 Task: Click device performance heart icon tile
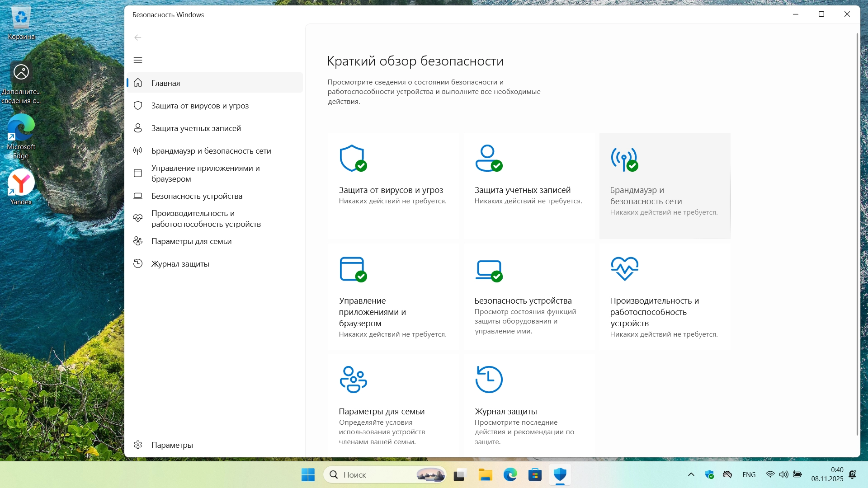[x=624, y=269]
